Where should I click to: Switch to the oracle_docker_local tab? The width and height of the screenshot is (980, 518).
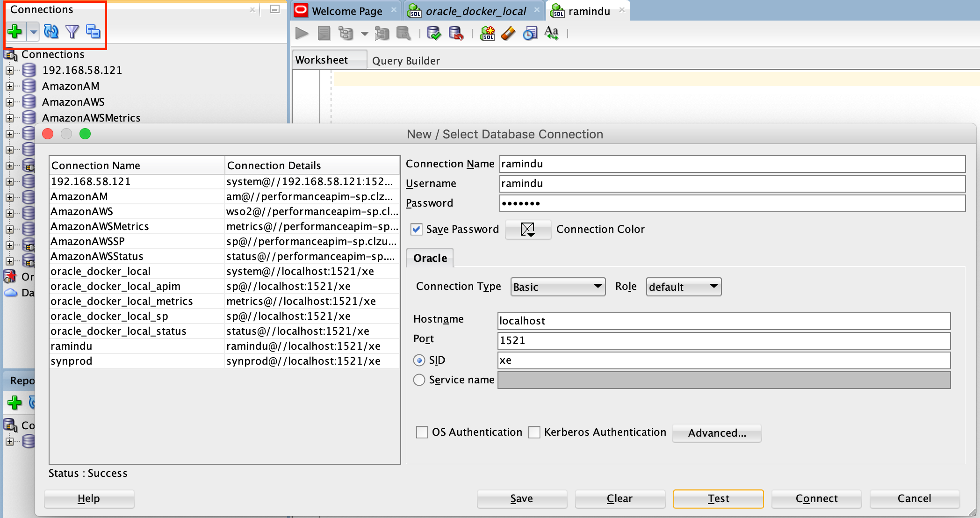click(x=476, y=11)
